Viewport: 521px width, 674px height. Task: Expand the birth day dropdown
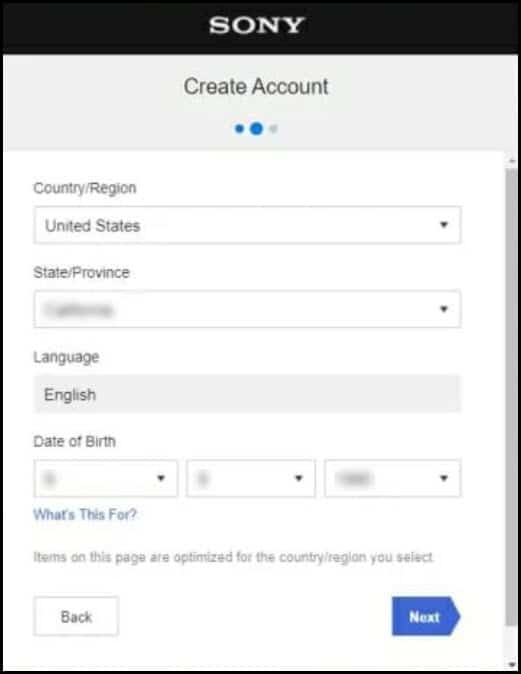pyautogui.click(x=251, y=478)
